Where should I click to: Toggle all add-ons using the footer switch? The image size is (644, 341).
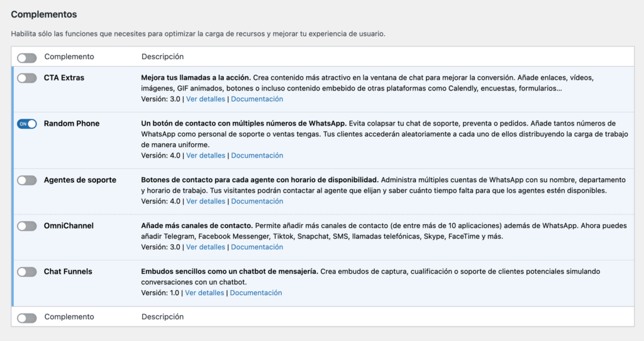pyautogui.click(x=27, y=318)
